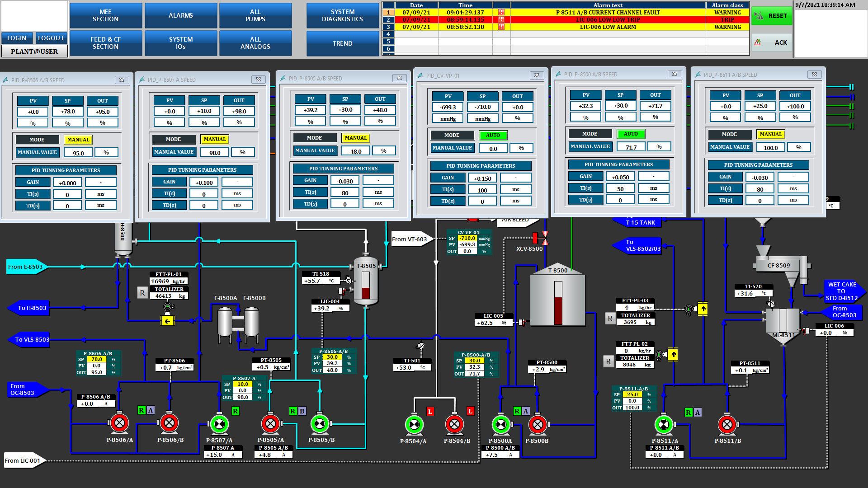Click alarm icon for LIC-006 LOW LOW TRIP
868x488 pixels.
pyautogui.click(x=501, y=20)
